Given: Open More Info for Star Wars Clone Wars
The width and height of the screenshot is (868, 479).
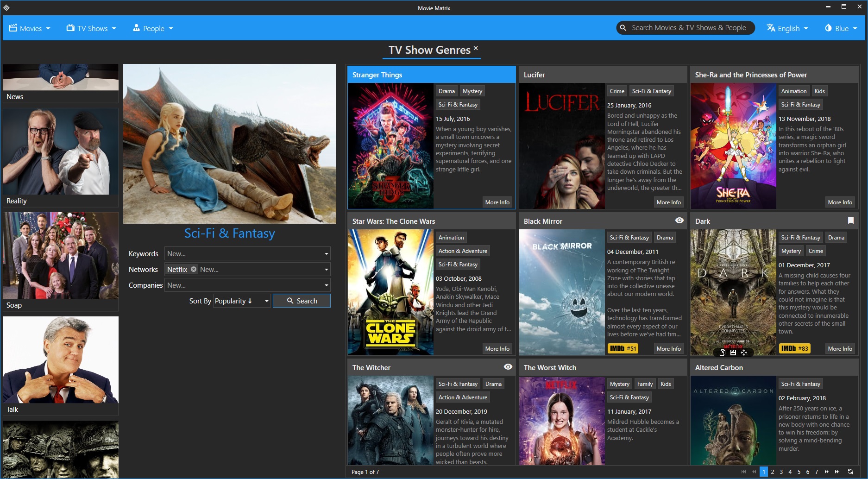Looking at the screenshot, I should point(497,348).
